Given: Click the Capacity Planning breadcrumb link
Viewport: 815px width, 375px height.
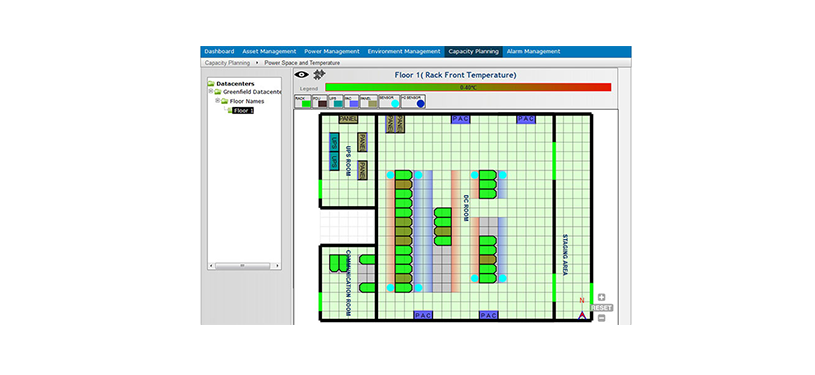Looking at the screenshot, I should [x=227, y=62].
